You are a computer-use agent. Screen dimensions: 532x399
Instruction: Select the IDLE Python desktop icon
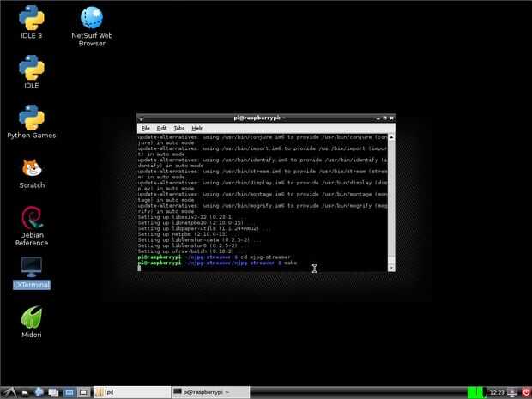(31, 72)
